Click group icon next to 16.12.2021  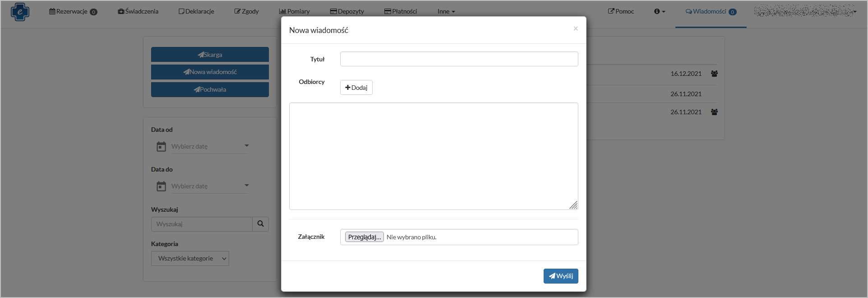point(714,74)
